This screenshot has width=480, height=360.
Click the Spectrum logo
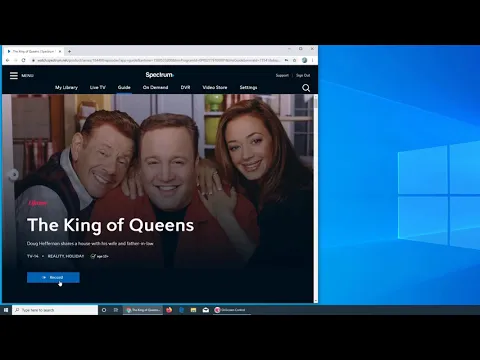click(160, 75)
